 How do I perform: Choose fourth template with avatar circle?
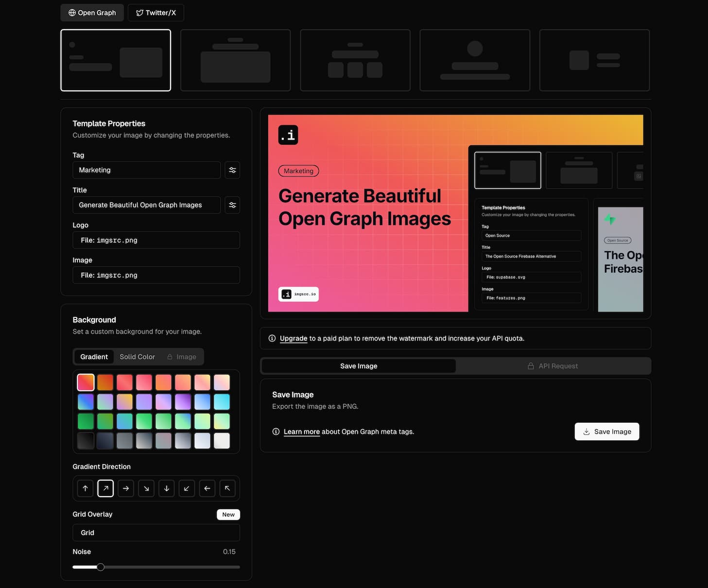[475, 60]
